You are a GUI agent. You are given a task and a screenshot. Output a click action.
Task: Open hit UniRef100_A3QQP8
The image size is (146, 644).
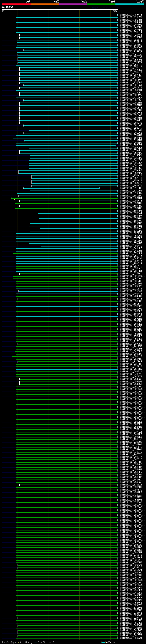[131, 82]
